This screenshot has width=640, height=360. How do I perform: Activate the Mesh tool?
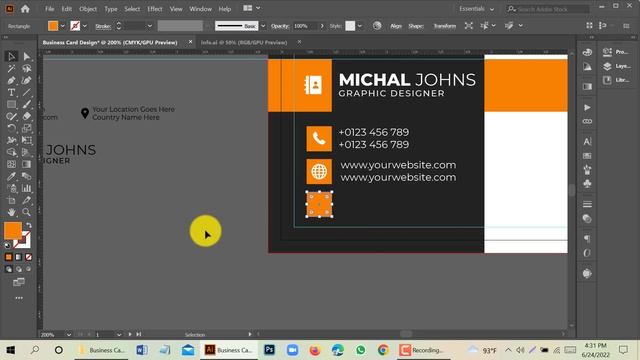pyautogui.click(x=11, y=164)
